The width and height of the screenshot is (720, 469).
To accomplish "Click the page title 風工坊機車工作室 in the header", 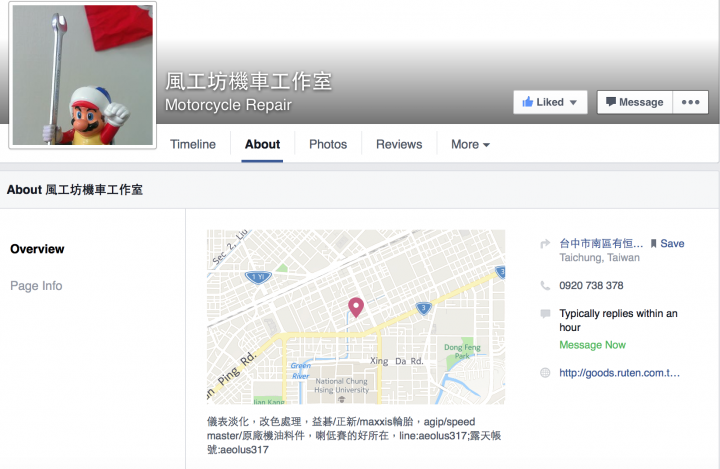I will [248, 82].
